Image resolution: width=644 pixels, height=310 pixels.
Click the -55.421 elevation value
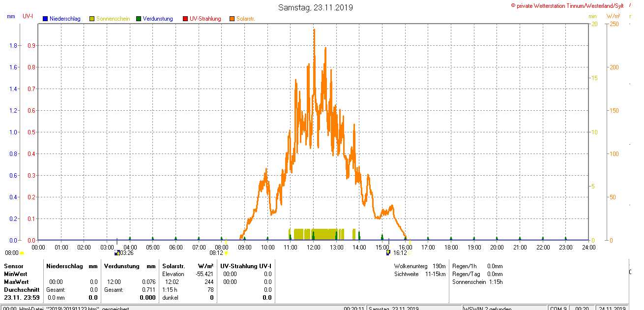coord(204,274)
